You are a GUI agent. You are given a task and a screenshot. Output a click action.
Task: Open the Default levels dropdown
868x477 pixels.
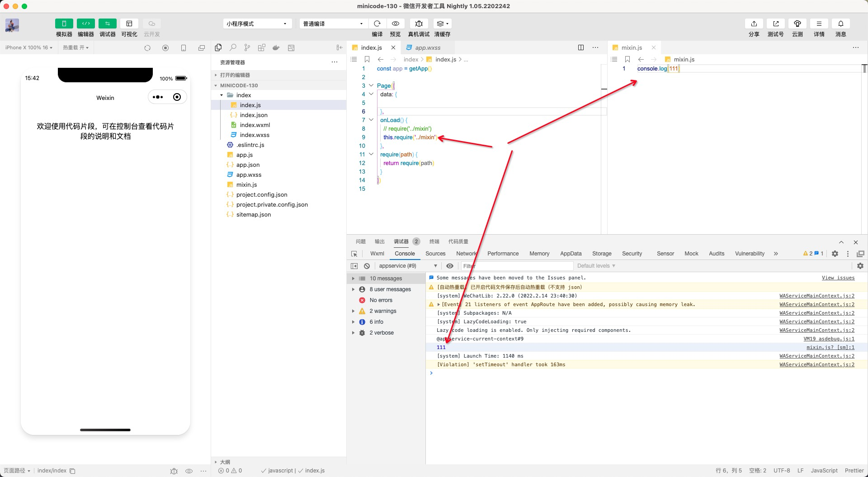596,266
